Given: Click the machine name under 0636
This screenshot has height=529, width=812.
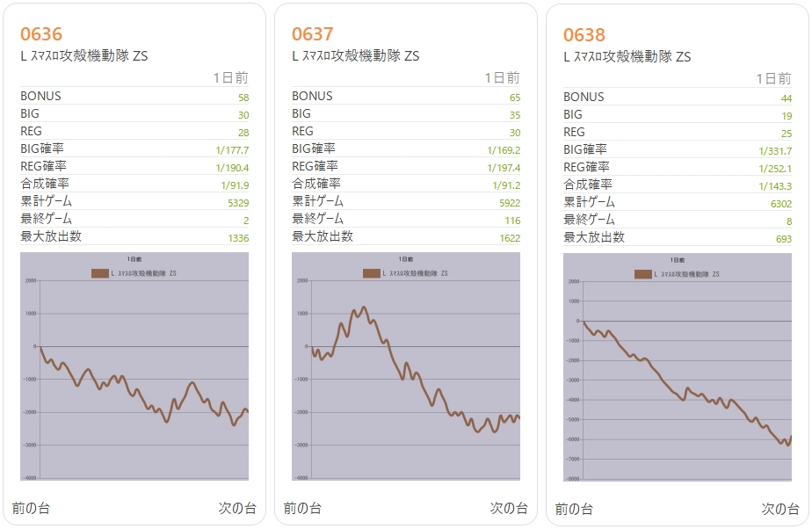Looking at the screenshot, I should point(84,56).
